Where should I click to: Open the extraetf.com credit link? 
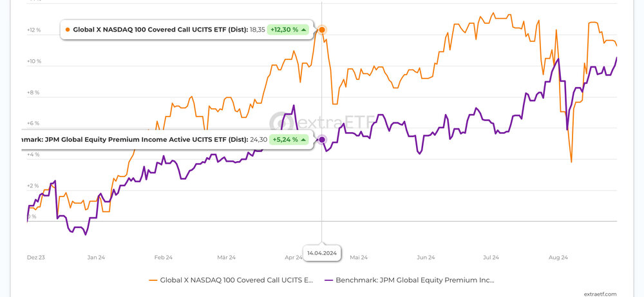point(601,293)
